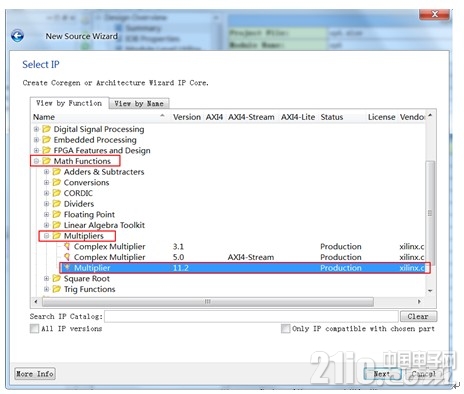Click the Multipliers folder icon
Viewport: 464px width, 394px height.
click(57, 236)
